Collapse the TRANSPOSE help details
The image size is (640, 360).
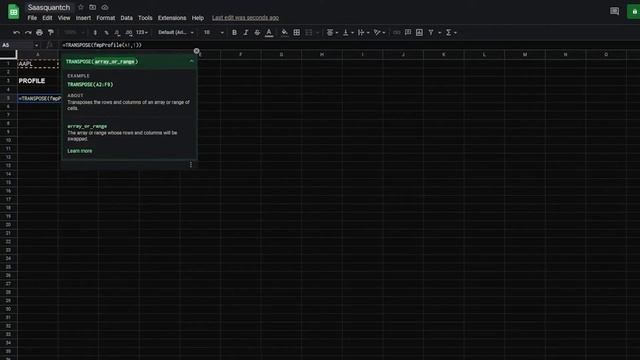tap(191, 61)
